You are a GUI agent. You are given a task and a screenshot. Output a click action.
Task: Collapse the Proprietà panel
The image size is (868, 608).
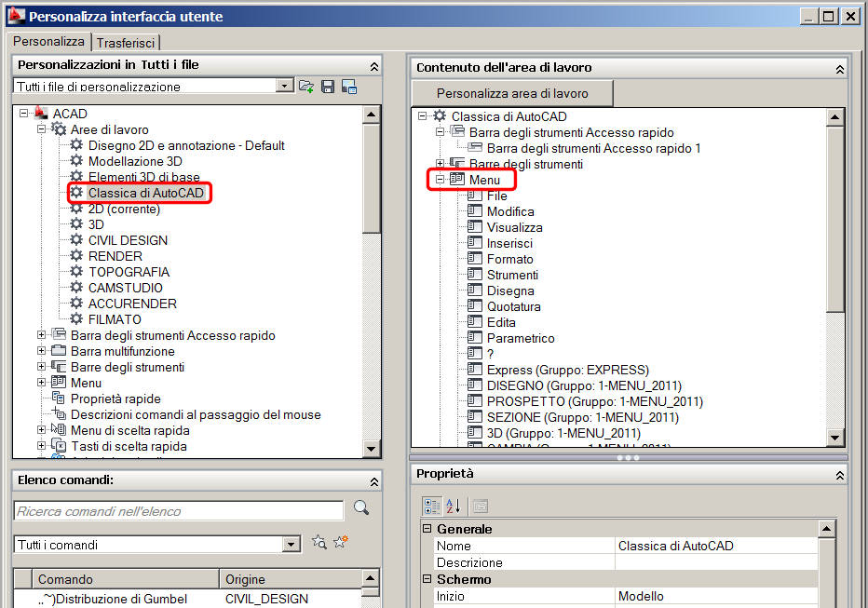click(x=840, y=475)
